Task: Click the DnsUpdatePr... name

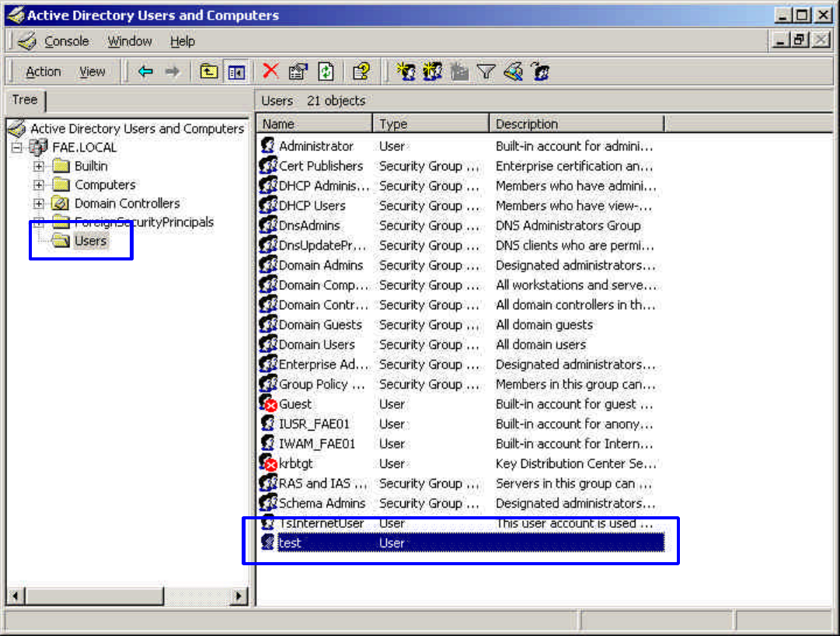Action: 322,246
